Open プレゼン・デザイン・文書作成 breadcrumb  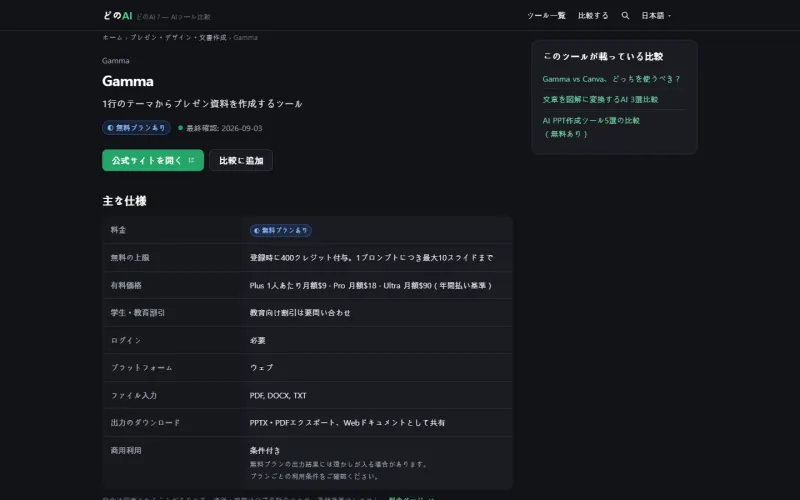click(178, 37)
